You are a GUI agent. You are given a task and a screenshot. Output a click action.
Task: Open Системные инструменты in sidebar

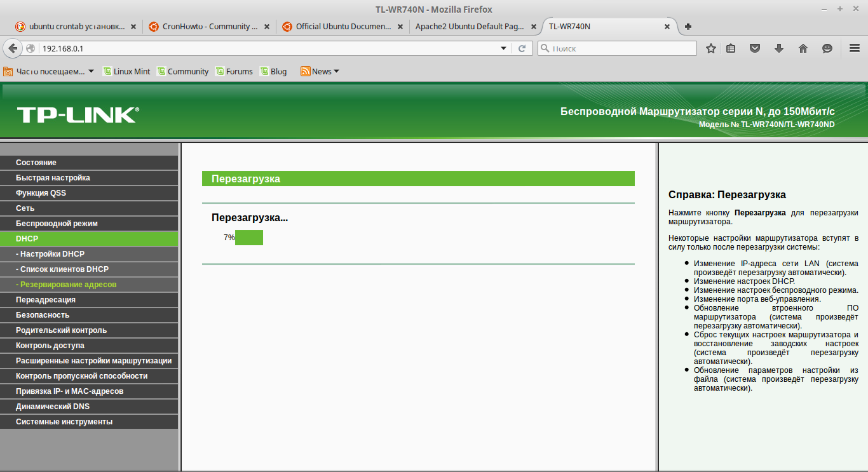89,422
